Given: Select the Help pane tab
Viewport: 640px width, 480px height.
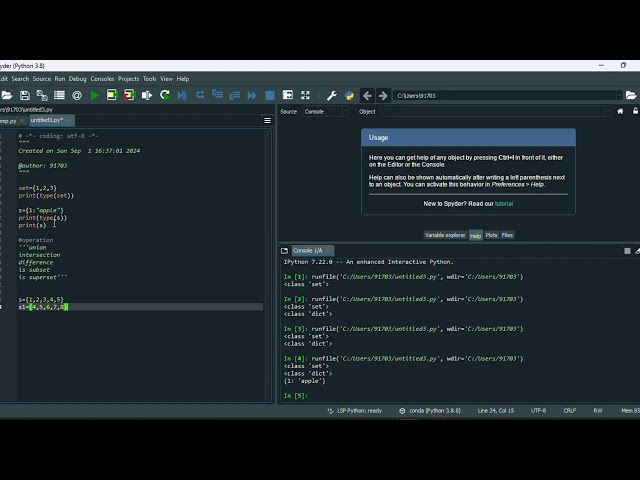Looking at the screenshot, I should coord(475,236).
